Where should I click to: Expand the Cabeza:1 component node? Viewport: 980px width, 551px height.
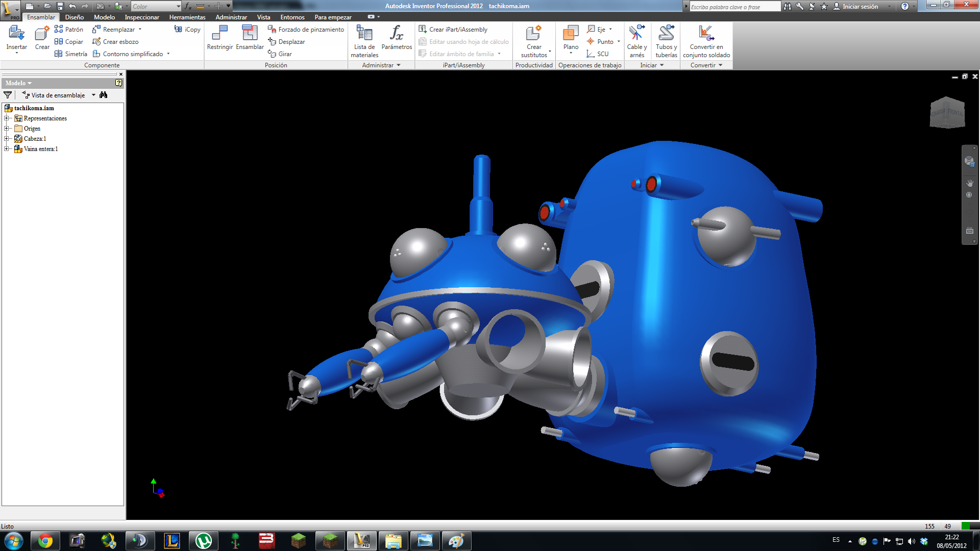point(7,139)
